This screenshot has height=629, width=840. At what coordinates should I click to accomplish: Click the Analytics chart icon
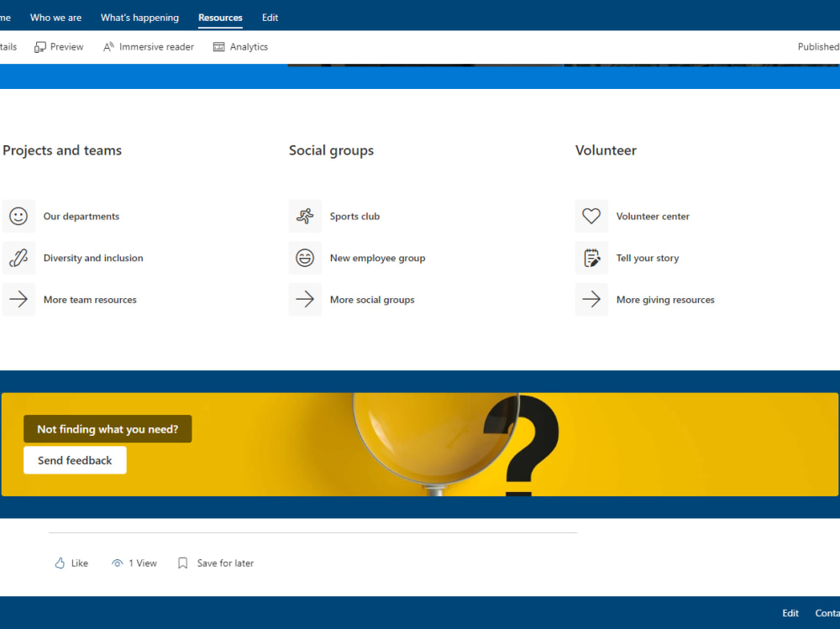click(218, 47)
